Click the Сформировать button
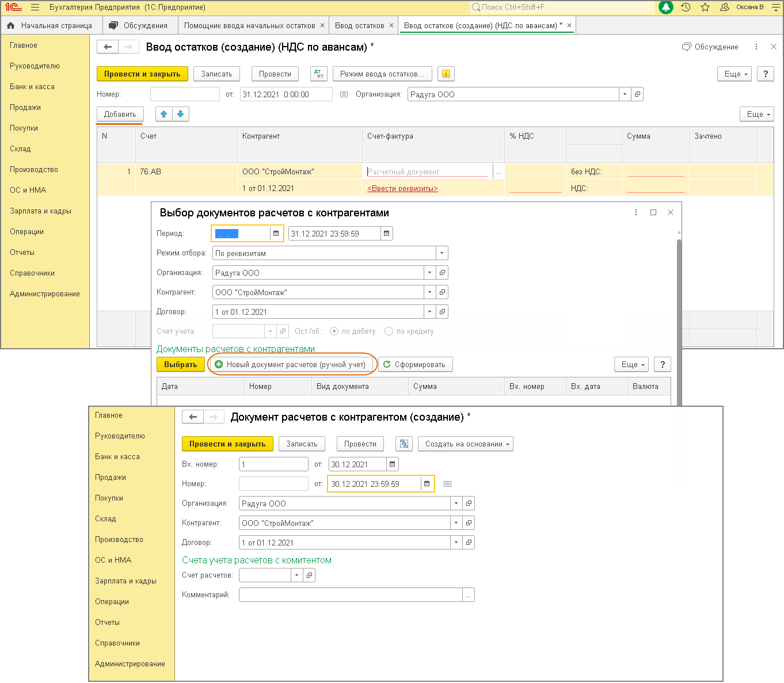The image size is (784, 683). (416, 364)
